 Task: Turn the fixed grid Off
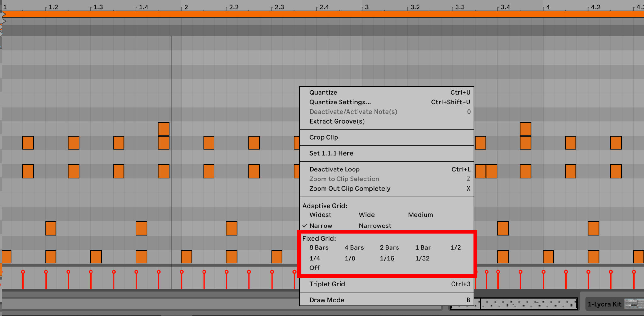[x=314, y=268]
